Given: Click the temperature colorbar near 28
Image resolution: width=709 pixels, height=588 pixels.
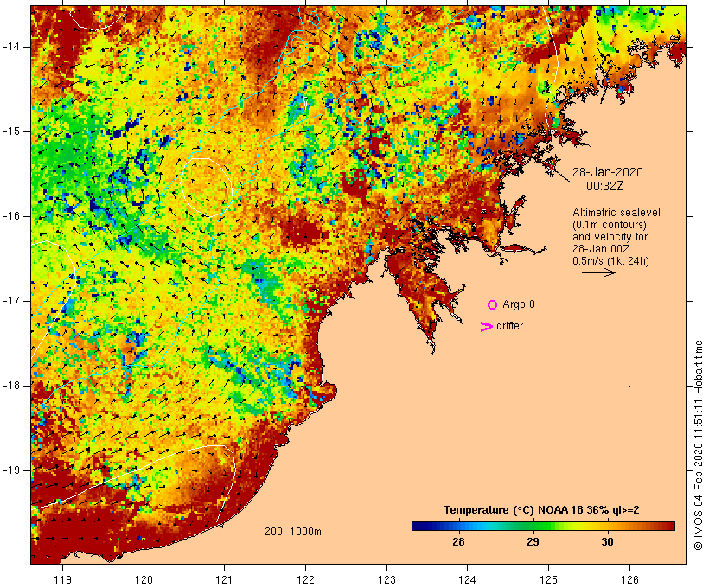Looking at the screenshot, I should tap(458, 526).
